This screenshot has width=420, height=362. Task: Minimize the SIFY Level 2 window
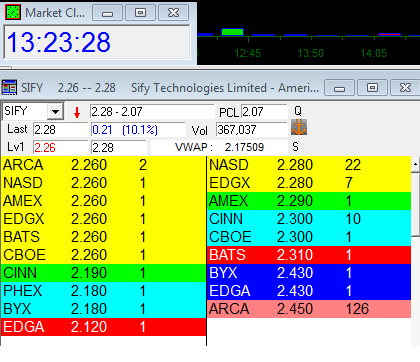pyautogui.click(x=339, y=88)
